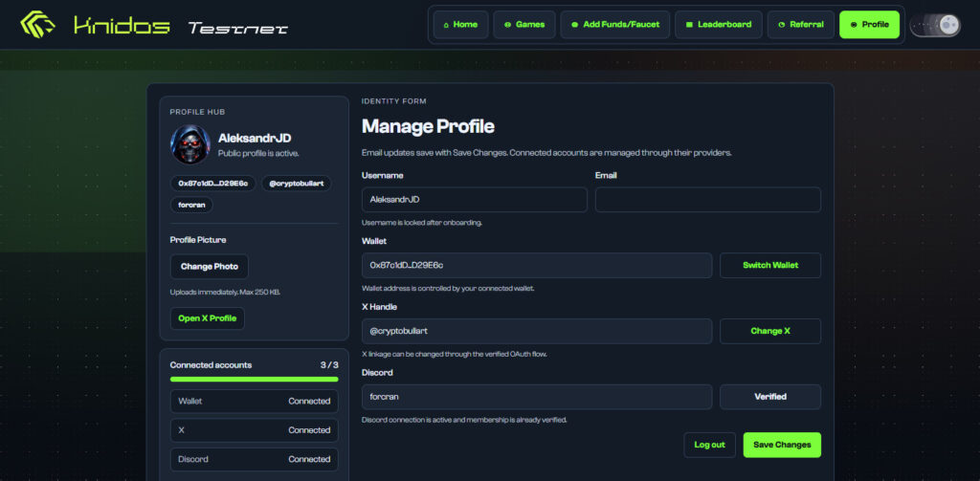Click the connected accounts progress bar
The height and width of the screenshot is (481, 980).
[254, 380]
